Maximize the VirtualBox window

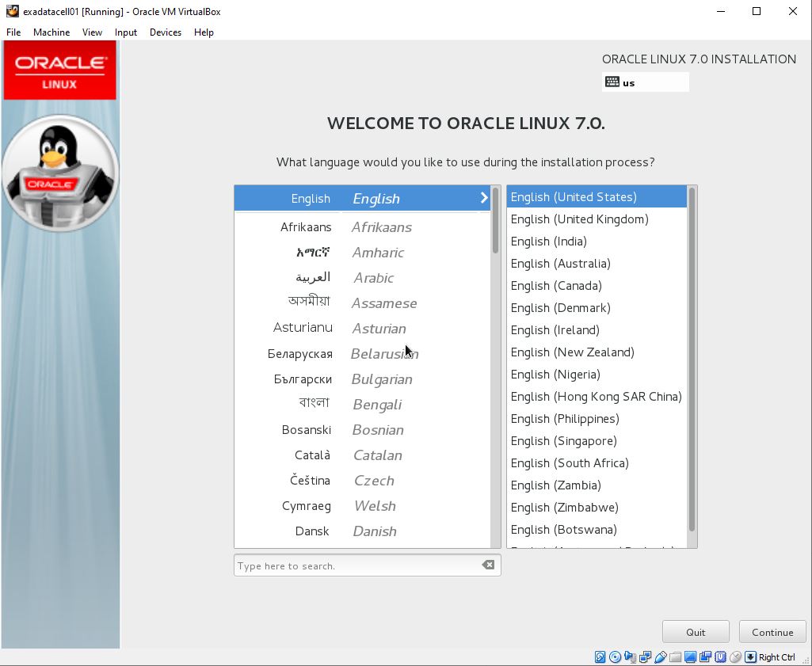point(757,11)
